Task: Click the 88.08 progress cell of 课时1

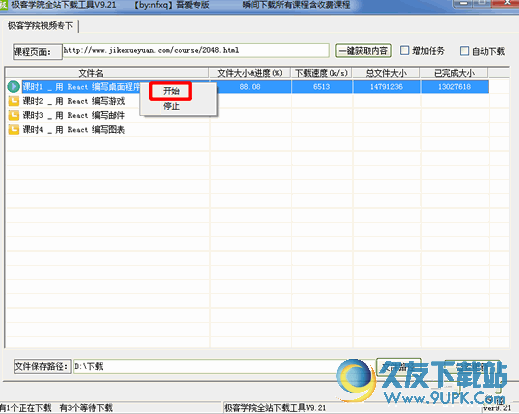Action: coord(250,87)
